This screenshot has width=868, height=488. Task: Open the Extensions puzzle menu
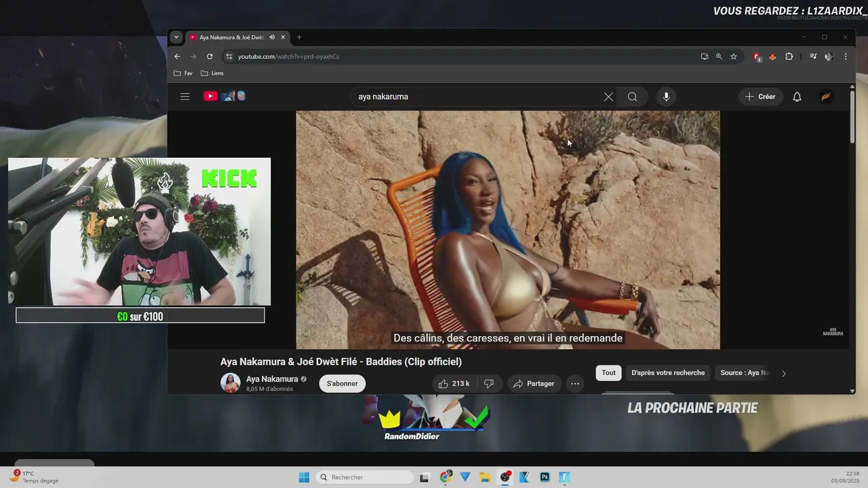click(x=789, y=56)
